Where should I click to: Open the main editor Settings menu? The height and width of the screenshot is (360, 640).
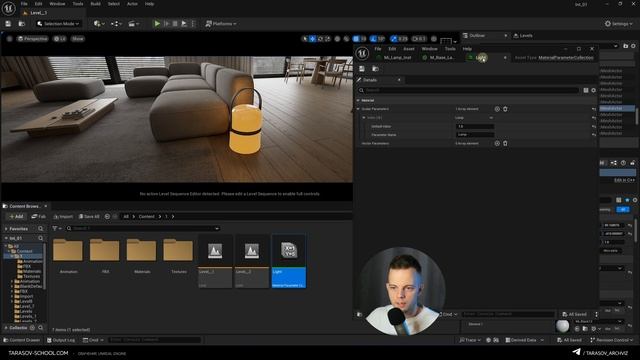pyautogui.click(x=618, y=24)
